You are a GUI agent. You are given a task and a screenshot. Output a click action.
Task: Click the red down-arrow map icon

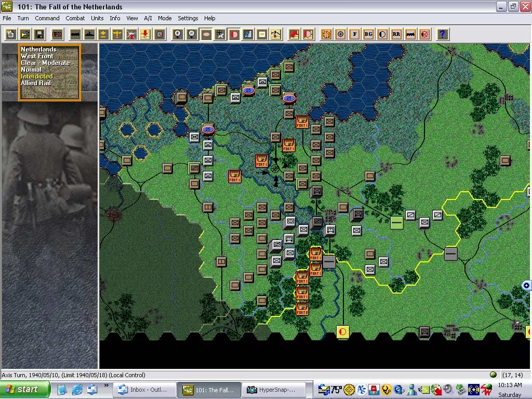(x=145, y=34)
